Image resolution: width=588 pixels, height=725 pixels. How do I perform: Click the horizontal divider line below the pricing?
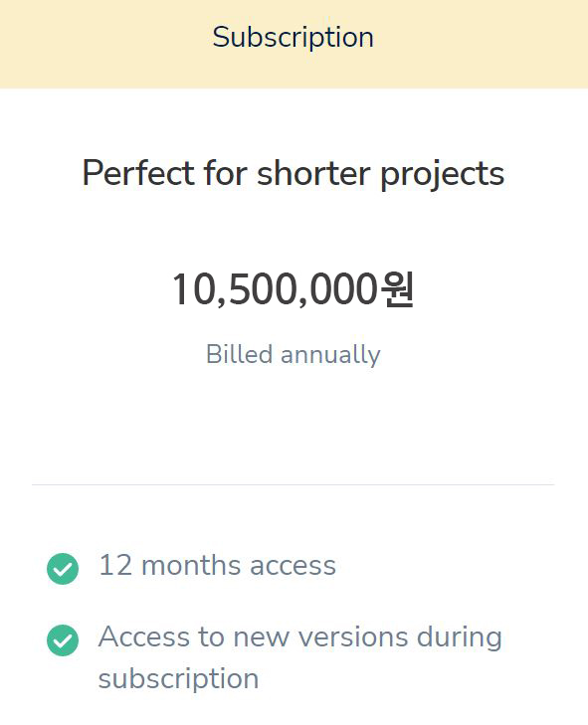point(294,484)
